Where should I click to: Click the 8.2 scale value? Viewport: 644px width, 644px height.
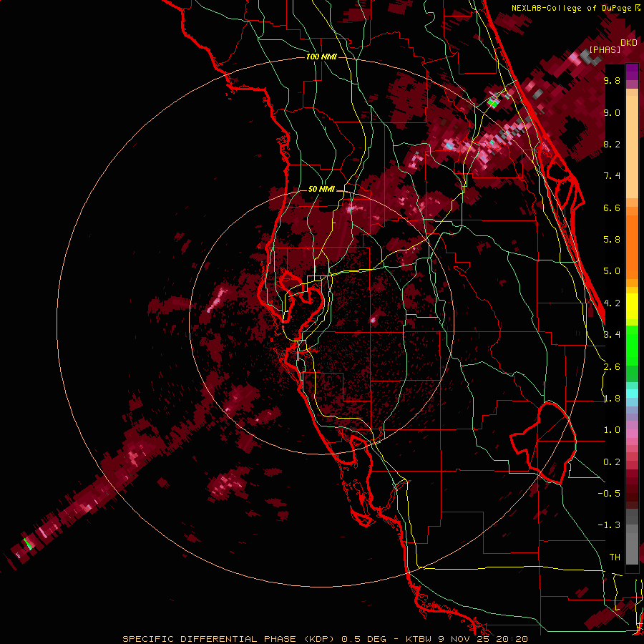point(612,144)
